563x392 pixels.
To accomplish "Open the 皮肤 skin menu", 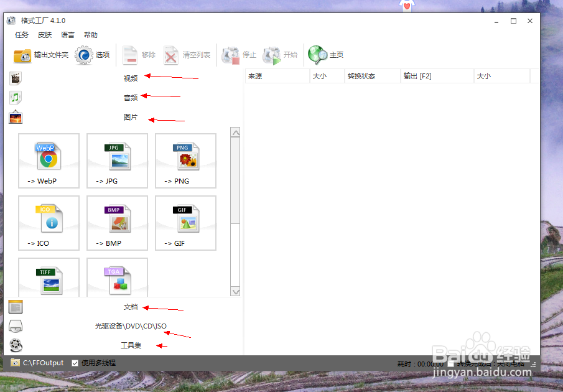I will pyautogui.click(x=45, y=35).
